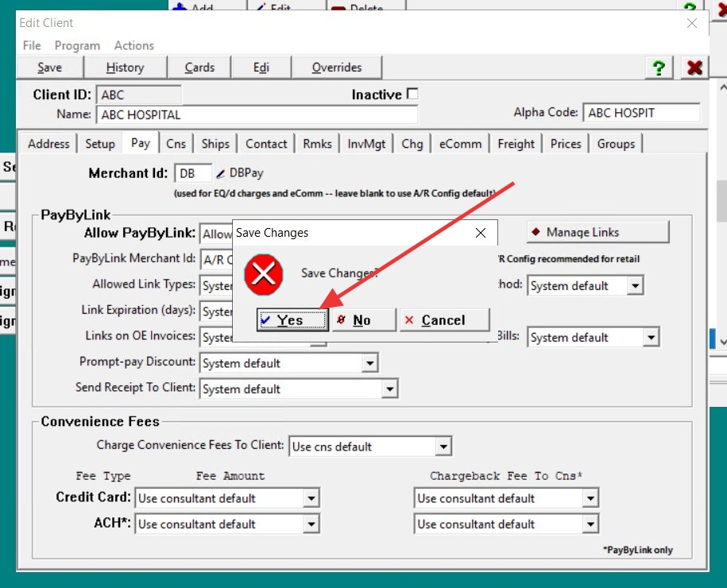
Task: Switch to the Setup tab
Action: [100, 144]
